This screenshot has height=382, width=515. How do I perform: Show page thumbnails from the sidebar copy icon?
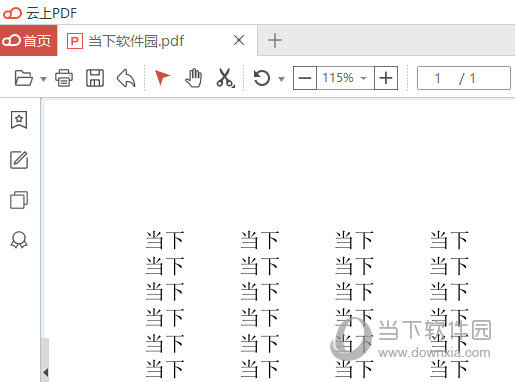point(19,200)
